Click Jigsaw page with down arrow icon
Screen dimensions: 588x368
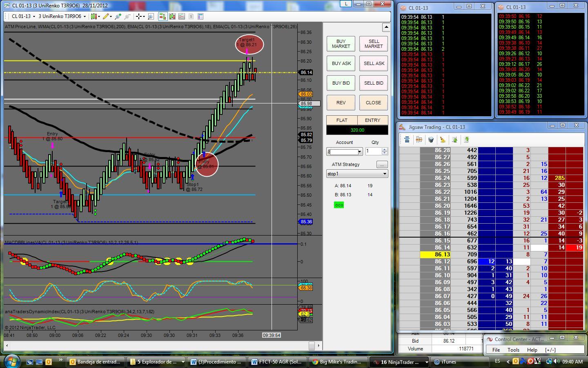[x=467, y=139]
